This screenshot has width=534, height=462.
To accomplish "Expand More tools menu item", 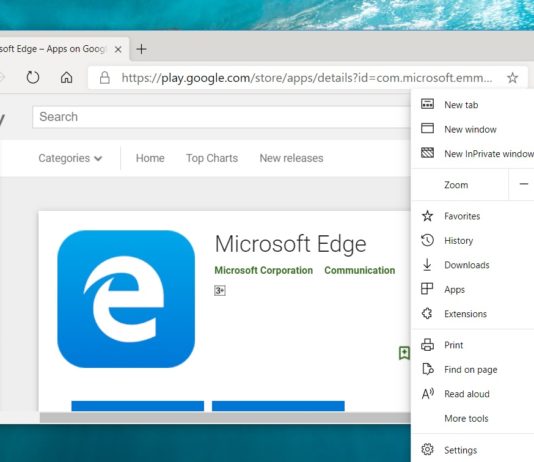I will pos(472,418).
